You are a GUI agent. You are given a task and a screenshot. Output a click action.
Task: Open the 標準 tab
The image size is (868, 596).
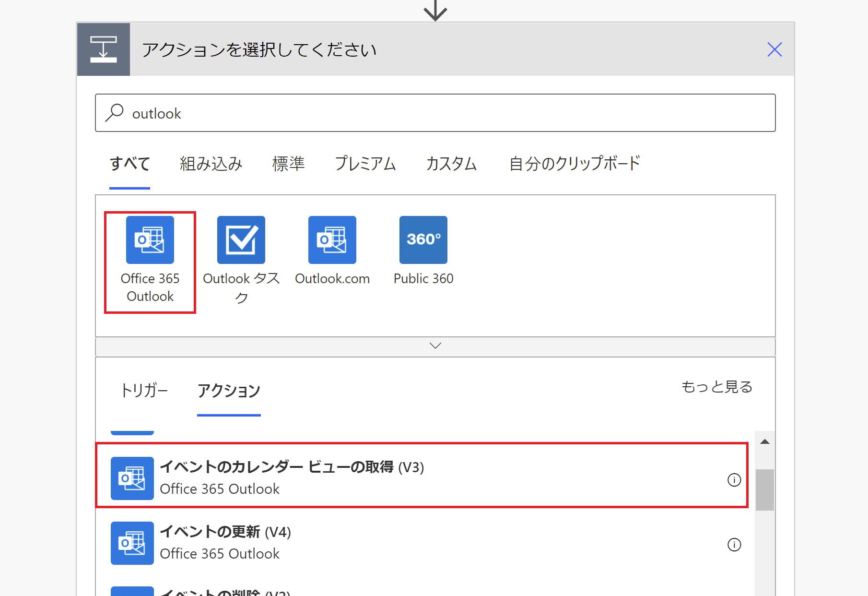[x=288, y=164]
